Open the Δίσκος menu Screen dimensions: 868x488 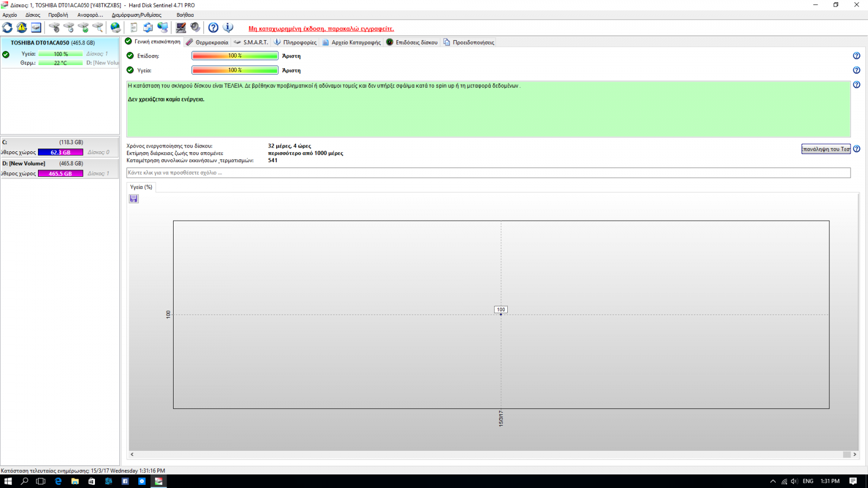(33, 15)
